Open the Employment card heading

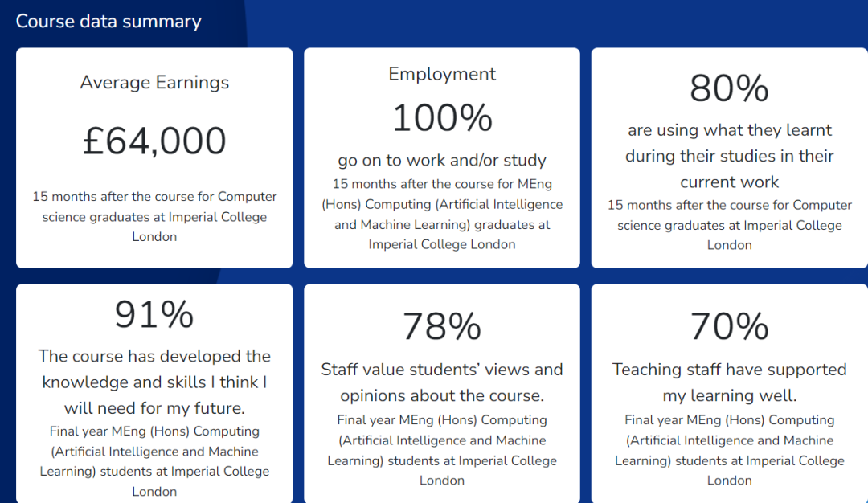[x=442, y=75]
